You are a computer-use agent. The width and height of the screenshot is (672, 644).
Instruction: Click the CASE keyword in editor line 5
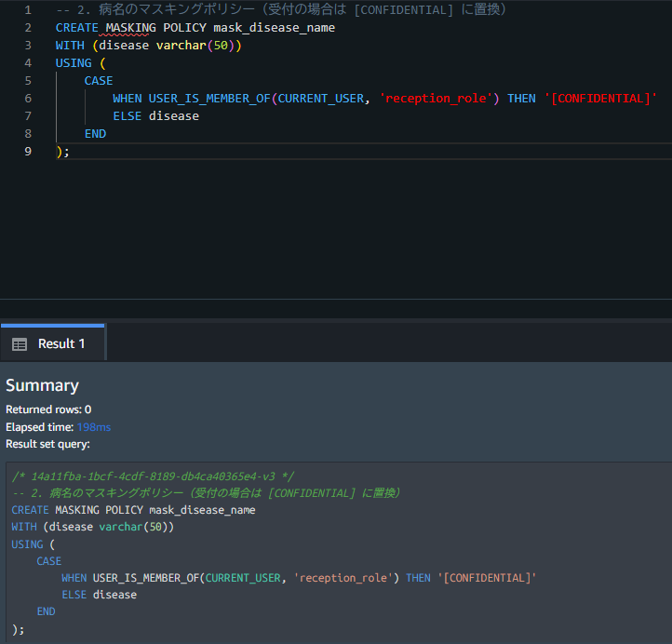[99, 81]
